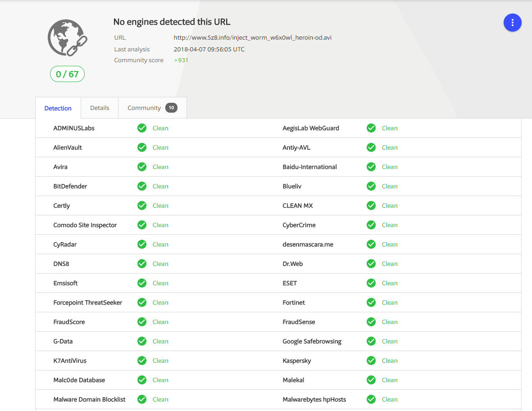Switch to the Detection tab
Image resolution: width=532 pixels, height=411 pixels.
(x=58, y=108)
